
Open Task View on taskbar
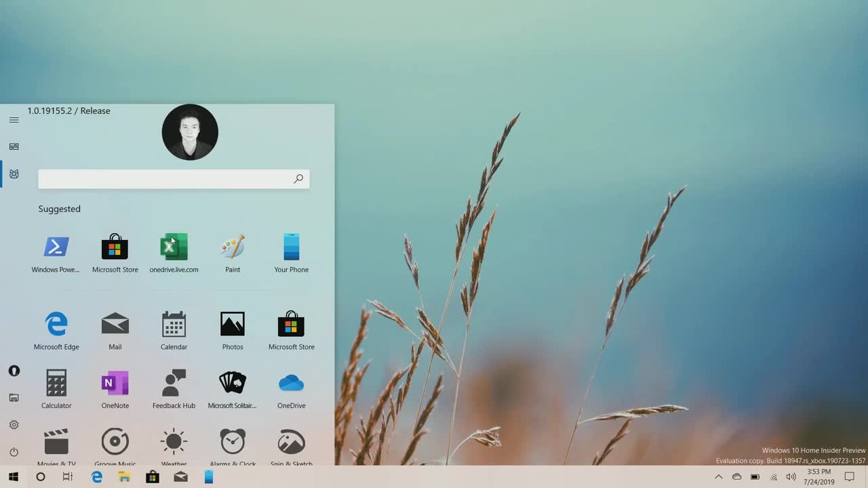click(67, 477)
